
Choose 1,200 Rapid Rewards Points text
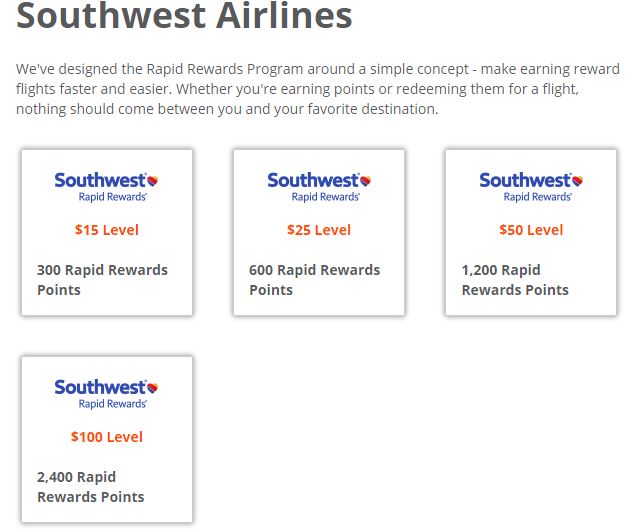515,280
